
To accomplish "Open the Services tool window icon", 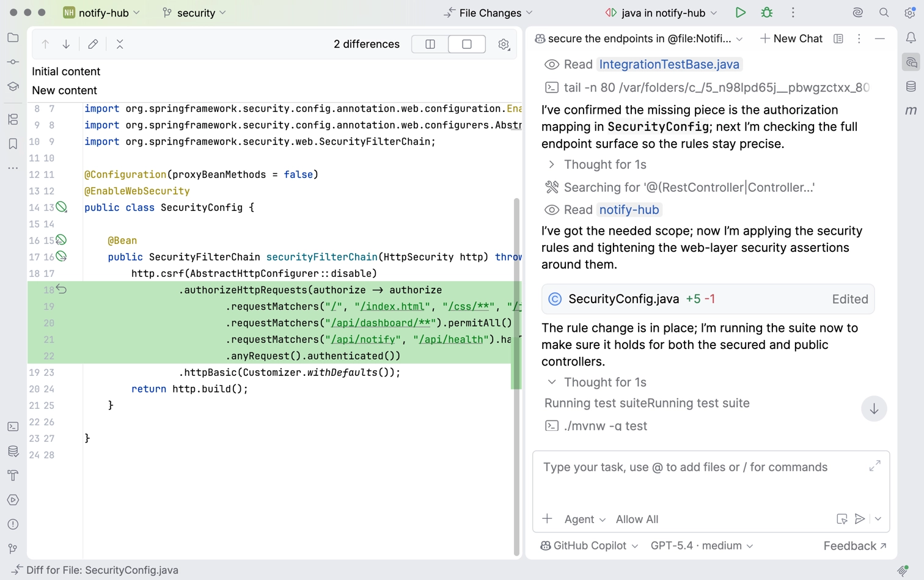I will (13, 500).
